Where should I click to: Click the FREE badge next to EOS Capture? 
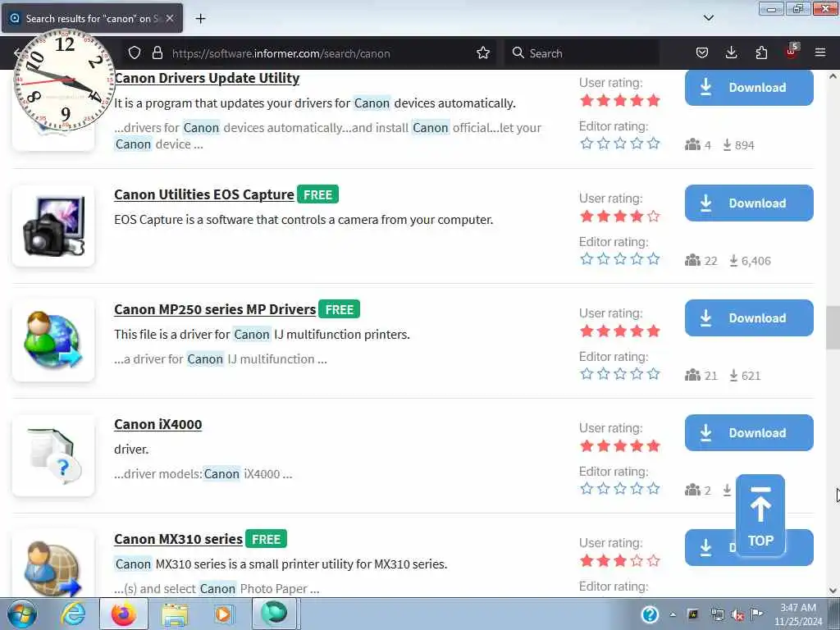coord(317,194)
